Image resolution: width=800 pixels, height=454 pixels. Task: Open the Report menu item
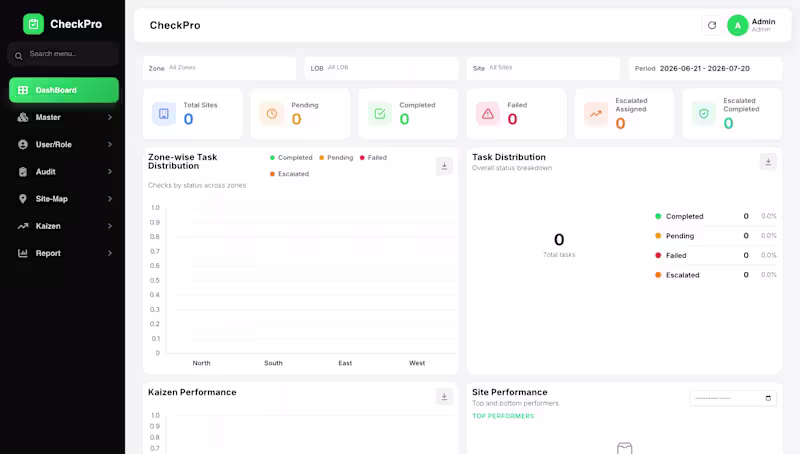pyautogui.click(x=64, y=253)
